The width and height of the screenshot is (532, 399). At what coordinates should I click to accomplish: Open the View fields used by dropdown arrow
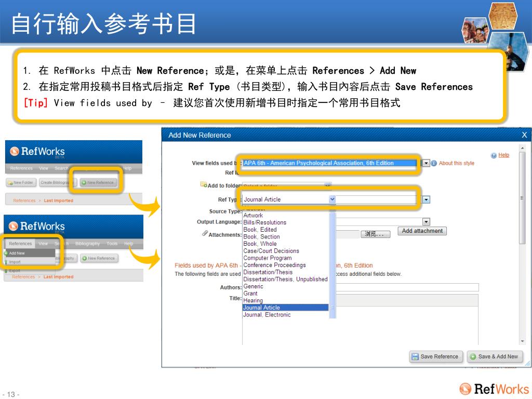pyautogui.click(x=426, y=163)
